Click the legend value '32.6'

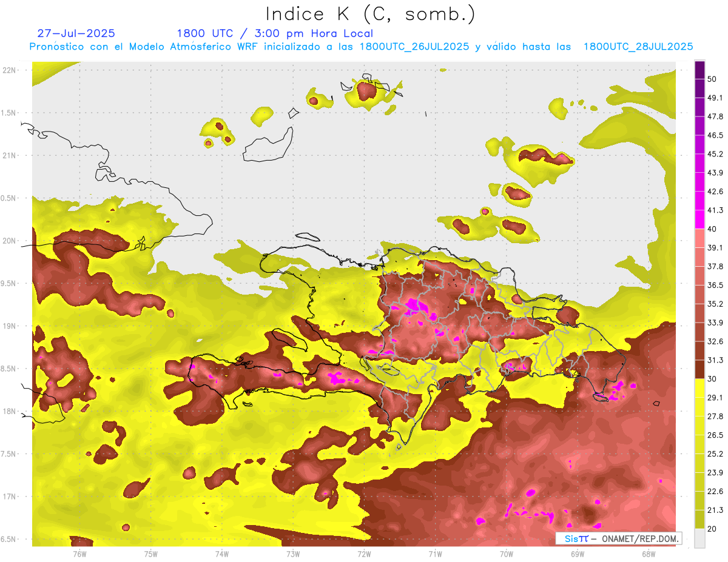point(715,341)
